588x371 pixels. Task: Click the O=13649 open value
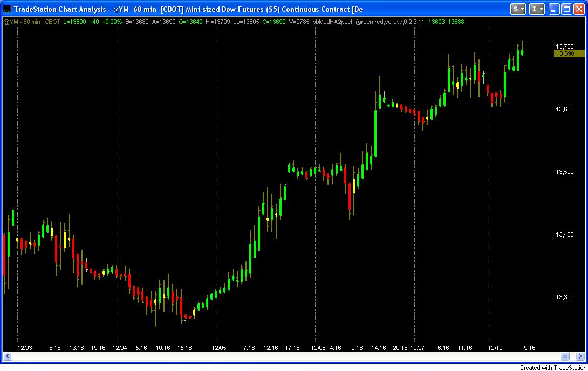coord(190,22)
